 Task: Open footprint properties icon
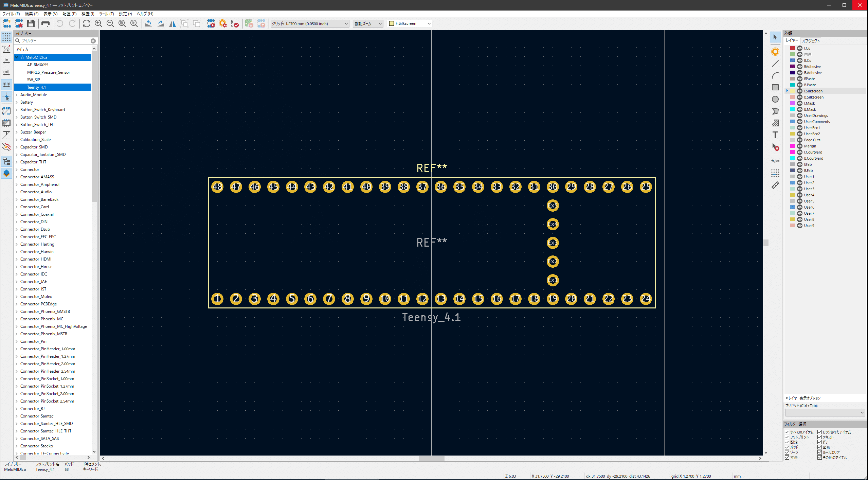tap(211, 23)
